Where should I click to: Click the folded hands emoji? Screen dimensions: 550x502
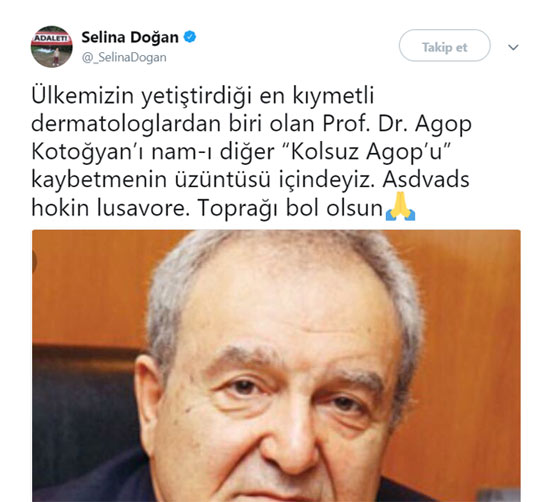400,207
